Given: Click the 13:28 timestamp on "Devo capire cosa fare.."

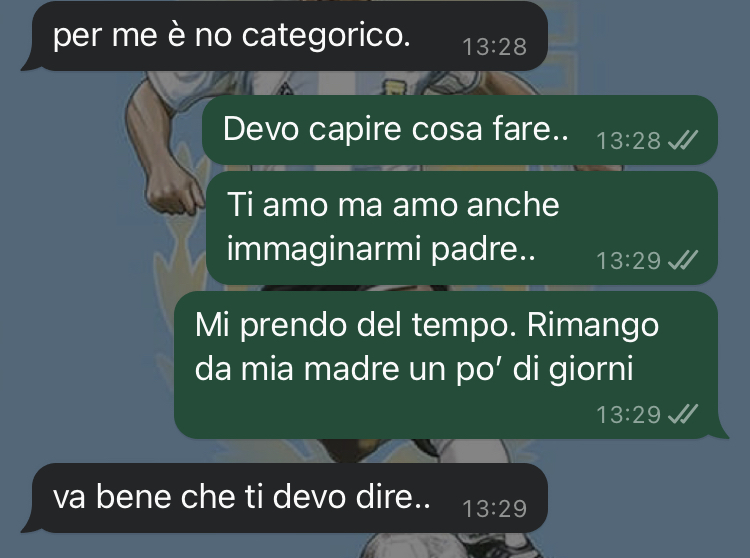Looking at the screenshot, I should tap(629, 141).
